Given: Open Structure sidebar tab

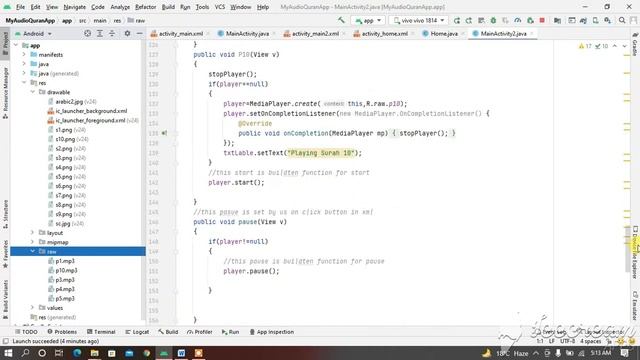Looking at the screenshot, I should point(5,214).
